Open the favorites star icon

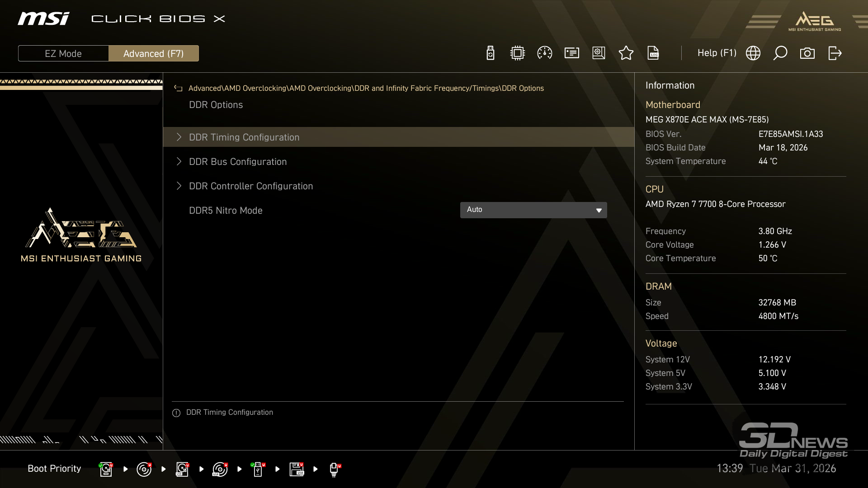[x=626, y=53]
